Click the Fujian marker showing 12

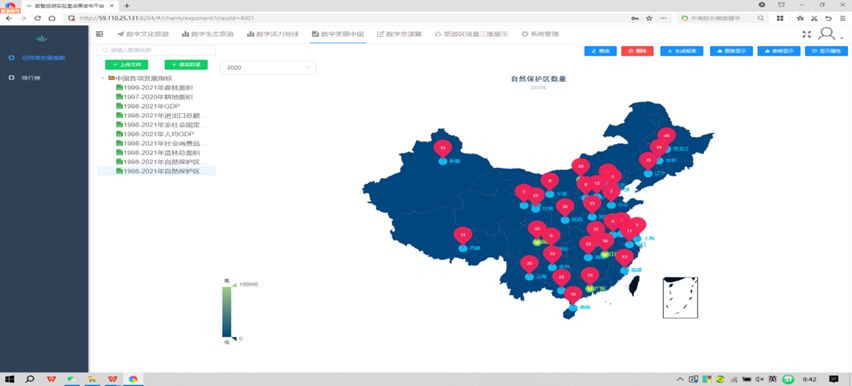click(x=624, y=258)
